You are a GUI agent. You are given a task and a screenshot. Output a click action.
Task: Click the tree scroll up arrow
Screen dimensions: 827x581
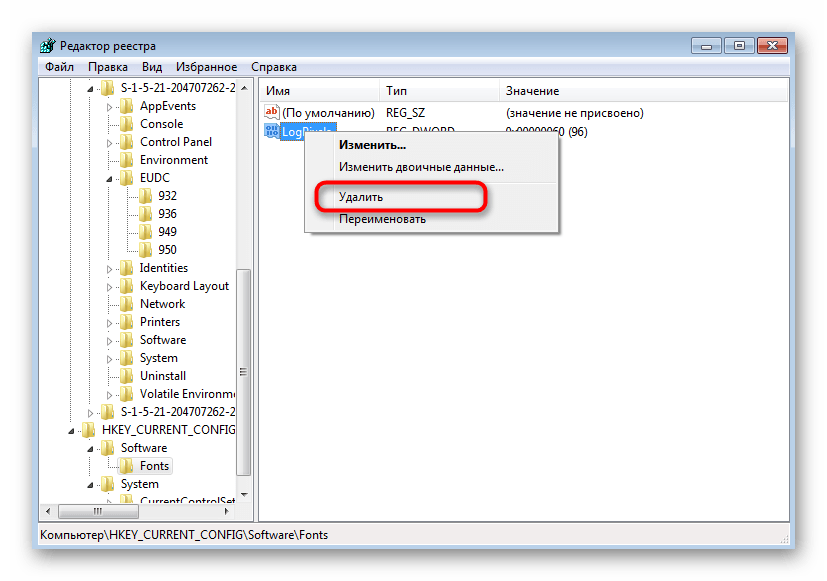click(244, 88)
